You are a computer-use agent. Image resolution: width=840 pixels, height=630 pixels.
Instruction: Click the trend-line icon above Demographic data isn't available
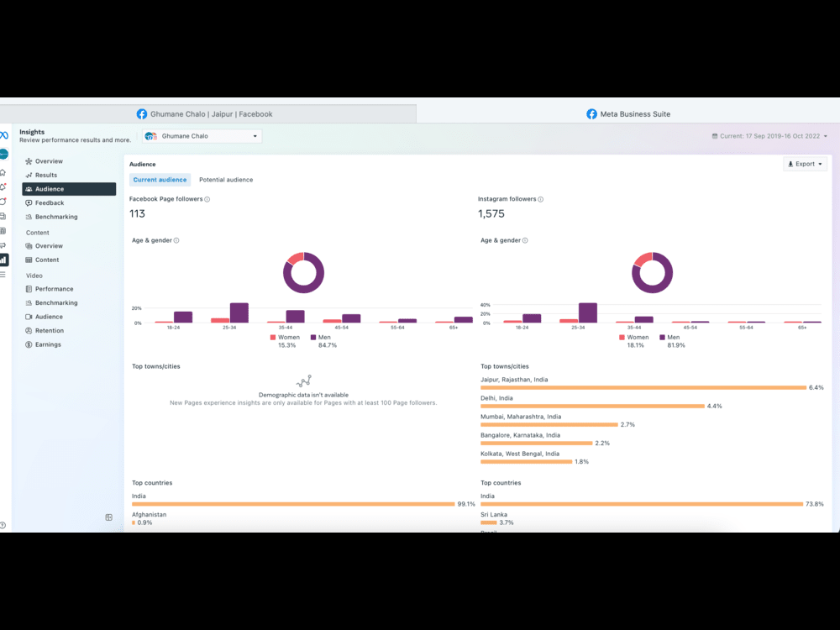(304, 381)
